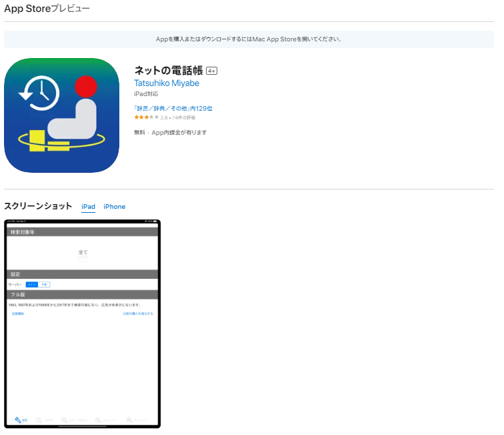Click the 無料 App内課金 text
Image resolution: width=504 pixels, height=435 pixels.
point(171,133)
